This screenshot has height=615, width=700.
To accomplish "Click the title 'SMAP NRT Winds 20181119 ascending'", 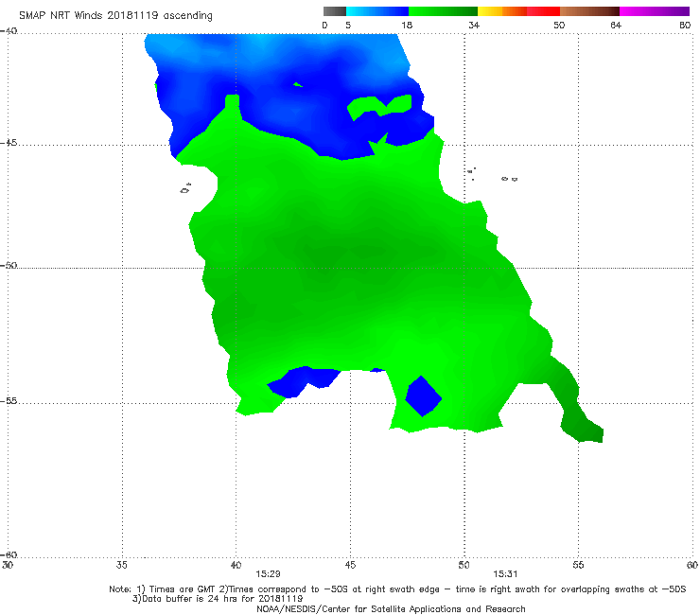I will pos(115,16).
